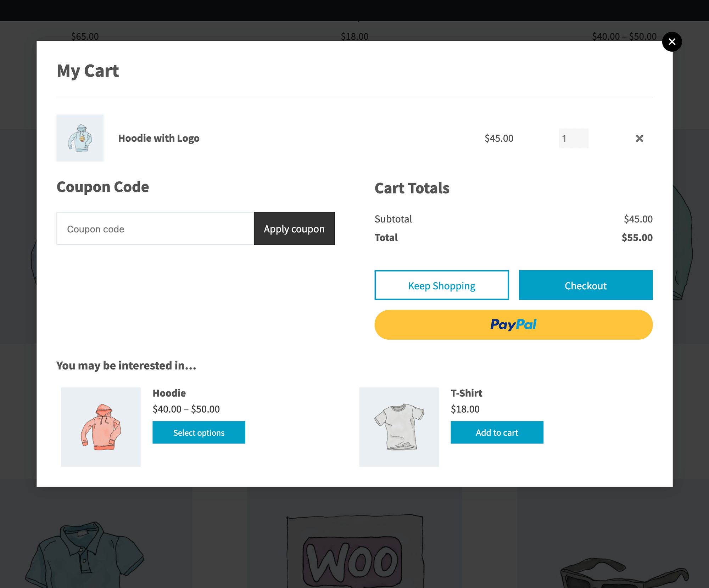This screenshot has width=709, height=588.
Task: Open the gray T-Shirt product image
Action: pos(399,427)
